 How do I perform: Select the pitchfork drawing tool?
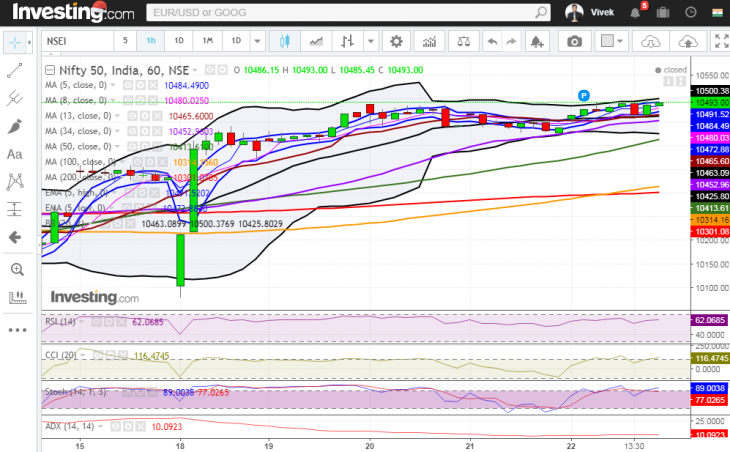point(14,98)
